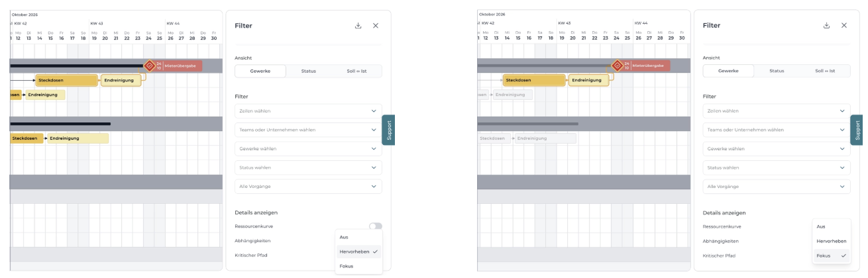Open Teams oder Unternehmen wählen dropdown, right screenshot
868x278 pixels.
tap(777, 130)
